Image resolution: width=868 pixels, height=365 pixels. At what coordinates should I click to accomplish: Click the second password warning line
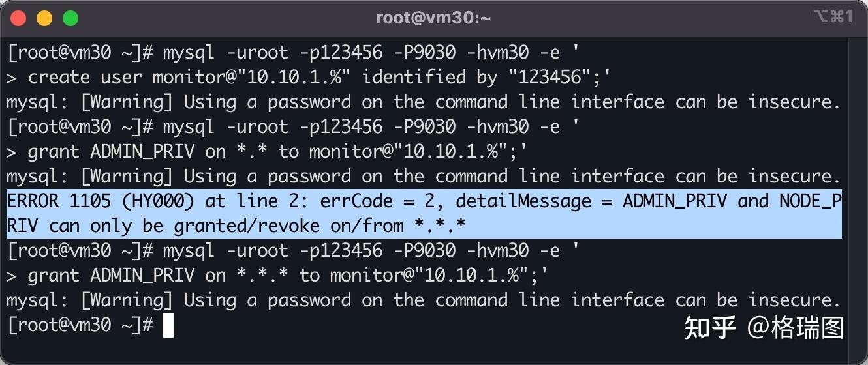coord(422,177)
